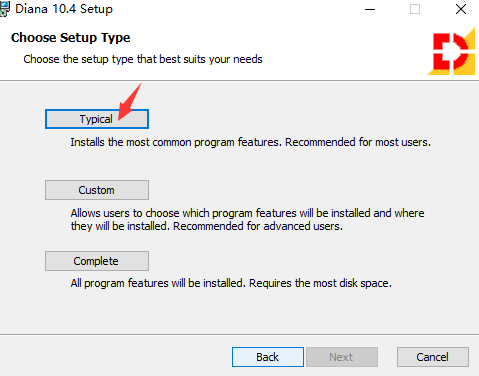Click the installer icon in title bar
Viewport: 479px width, 376px height.
(5, 9)
